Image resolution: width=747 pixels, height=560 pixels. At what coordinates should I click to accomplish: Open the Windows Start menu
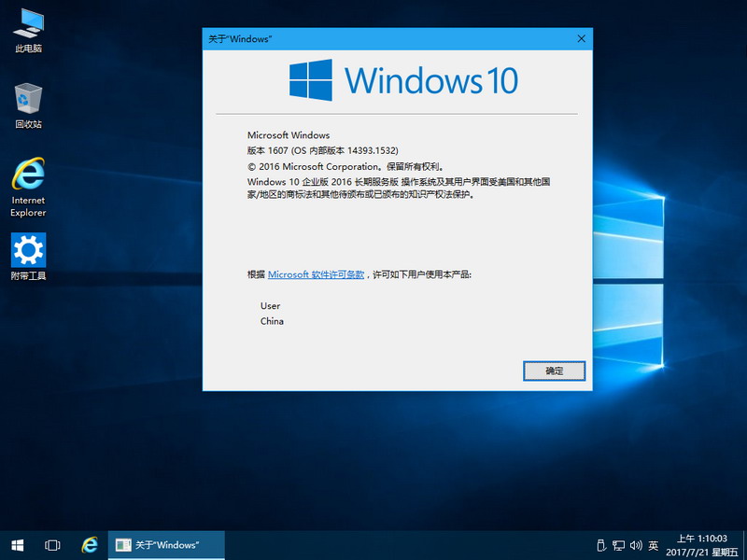coord(18,545)
